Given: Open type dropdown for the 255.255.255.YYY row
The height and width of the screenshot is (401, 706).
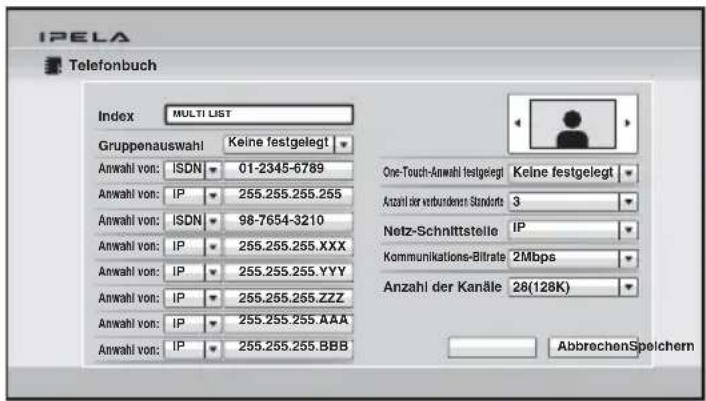Looking at the screenshot, I should (193, 272).
